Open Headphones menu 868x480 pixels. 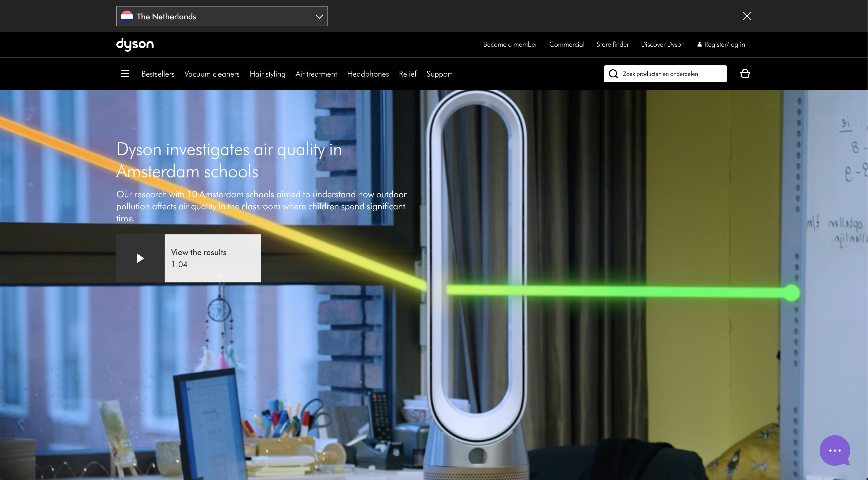pos(368,74)
